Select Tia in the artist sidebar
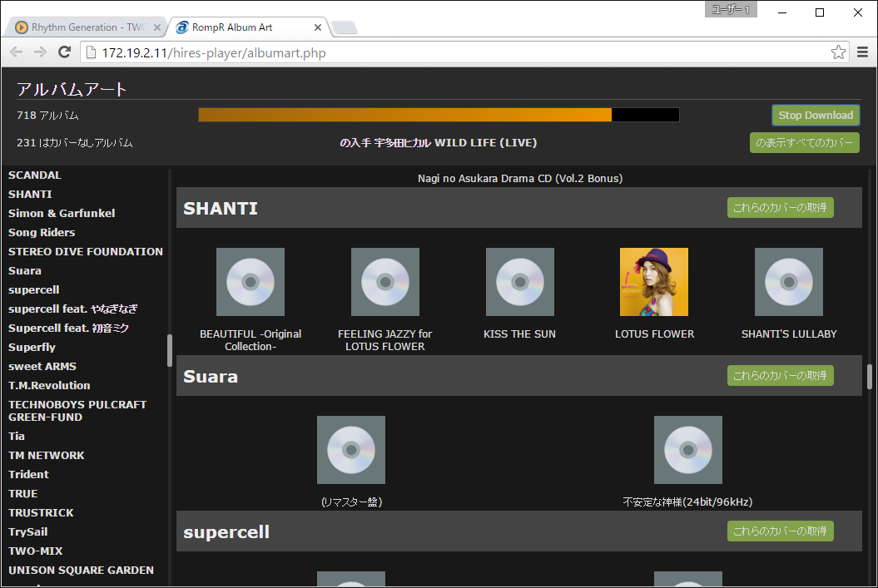The image size is (878, 588). coord(17,436)
